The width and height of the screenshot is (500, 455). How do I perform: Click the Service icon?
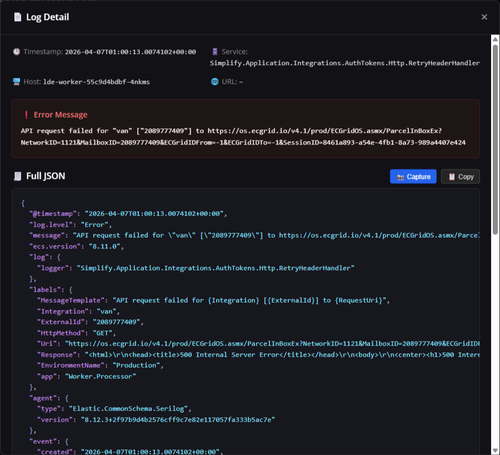(215, 52)
